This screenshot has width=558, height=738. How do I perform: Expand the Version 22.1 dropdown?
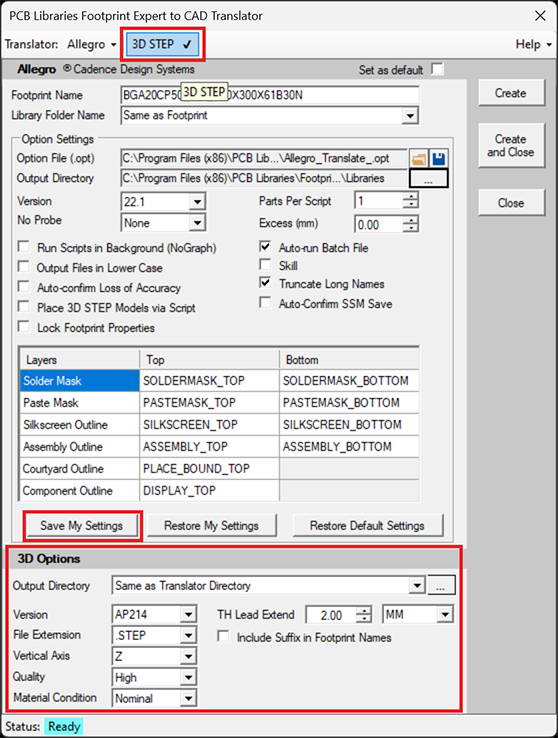pos(197,202)
